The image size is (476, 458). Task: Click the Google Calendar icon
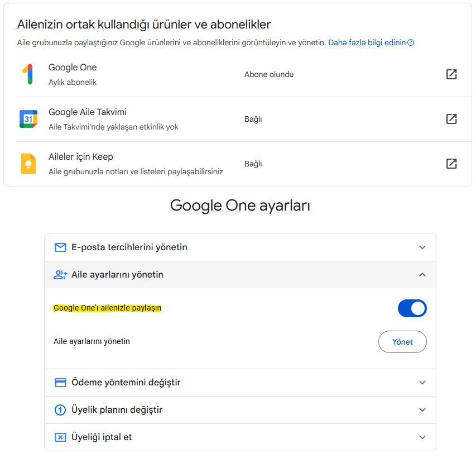pyautogui.click(x=28, y=119)
